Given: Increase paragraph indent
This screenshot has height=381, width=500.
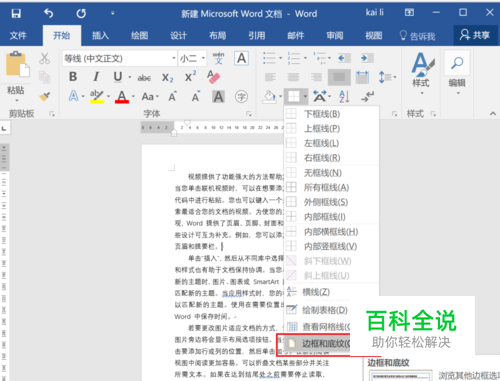Looking at the screenshot, I should [x=367, y=58].
